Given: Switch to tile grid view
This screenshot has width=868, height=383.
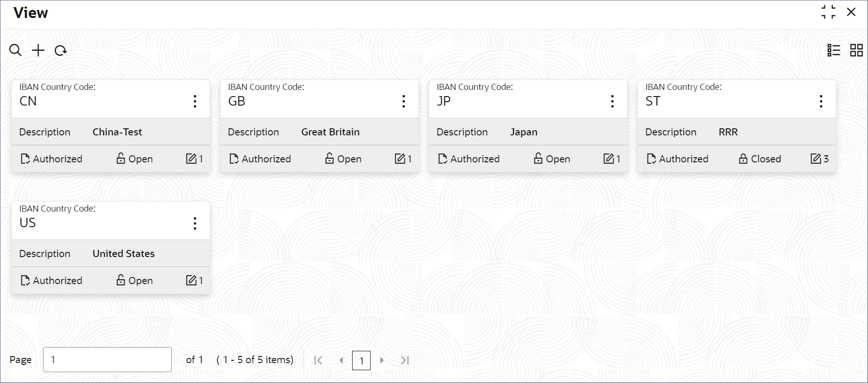Looking at the screenshot, I should point(857,50).
